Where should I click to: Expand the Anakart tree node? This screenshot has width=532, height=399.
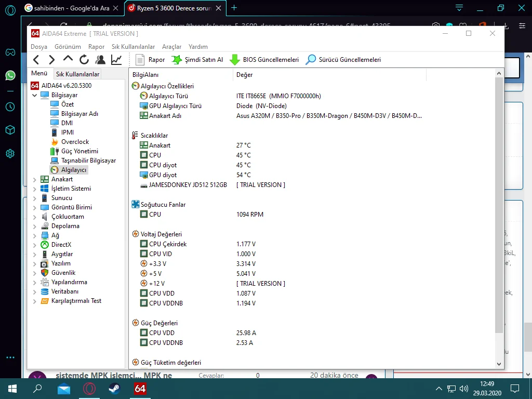[34, 179]
